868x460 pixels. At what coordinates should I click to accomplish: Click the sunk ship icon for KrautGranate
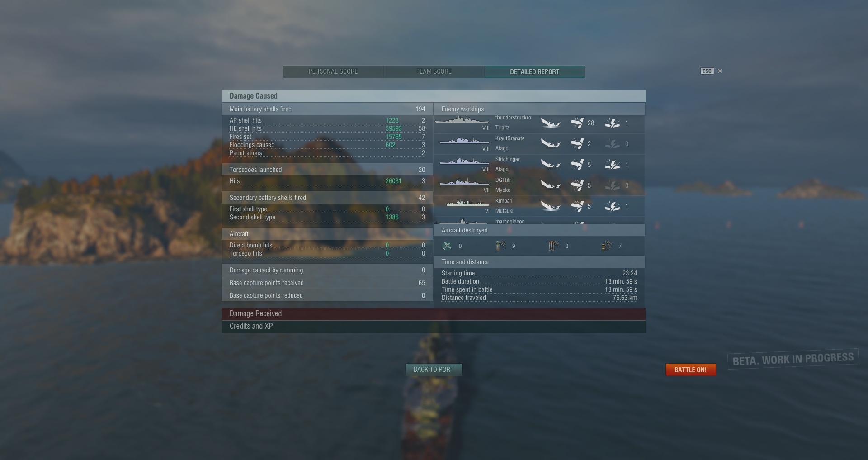pos(551,144)
